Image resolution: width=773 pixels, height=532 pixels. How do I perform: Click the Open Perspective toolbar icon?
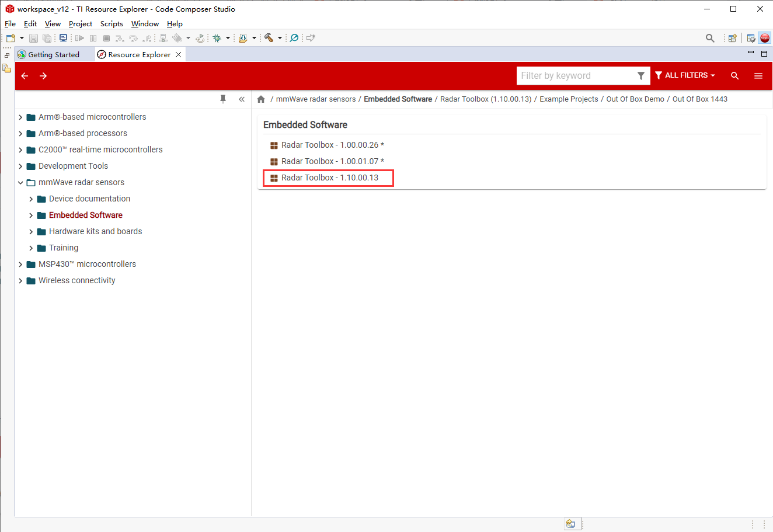732,38
